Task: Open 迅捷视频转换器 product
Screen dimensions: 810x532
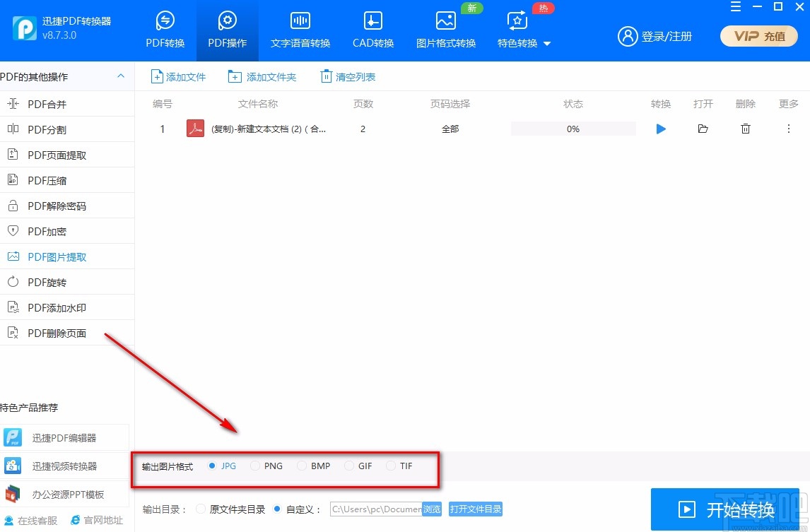Action: pyautogui.click(x=64, y=466)
